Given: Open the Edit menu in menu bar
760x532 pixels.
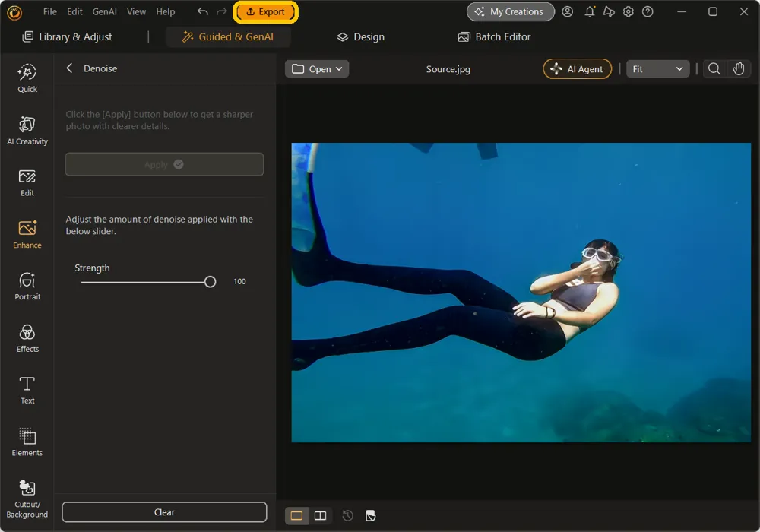Looking at the screenshot, I should (74, 11).
